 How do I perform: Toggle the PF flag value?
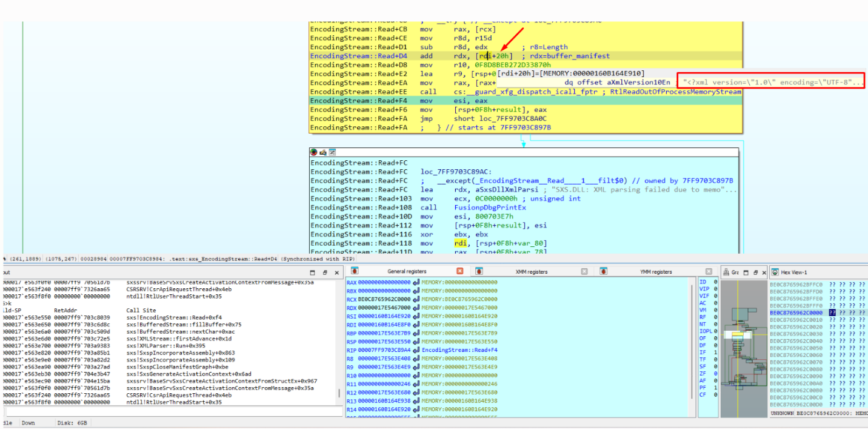tap(715, 388)
